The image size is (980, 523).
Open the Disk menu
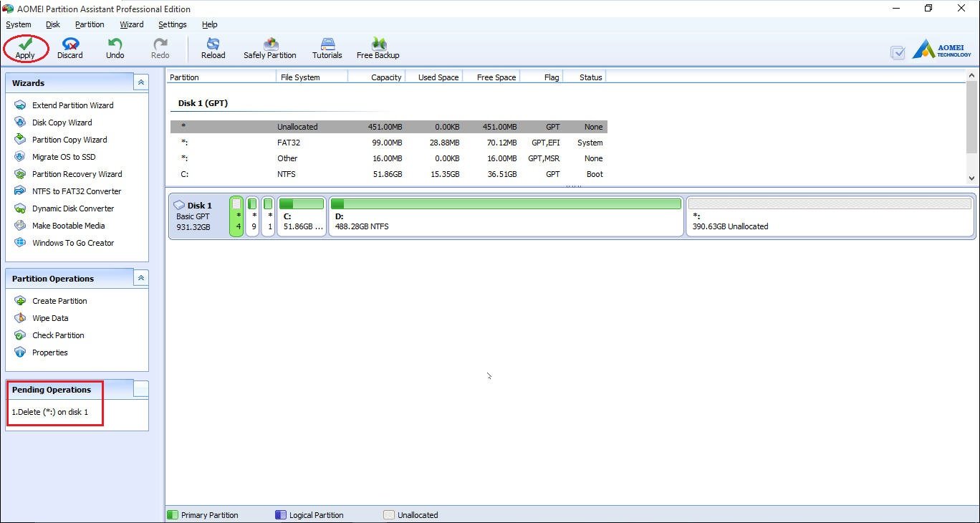click(x=53, y=24)
